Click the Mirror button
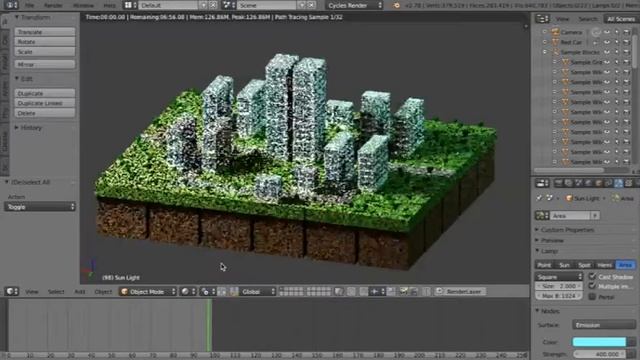This screenshot has width=640, height=360. coord(45,64)
